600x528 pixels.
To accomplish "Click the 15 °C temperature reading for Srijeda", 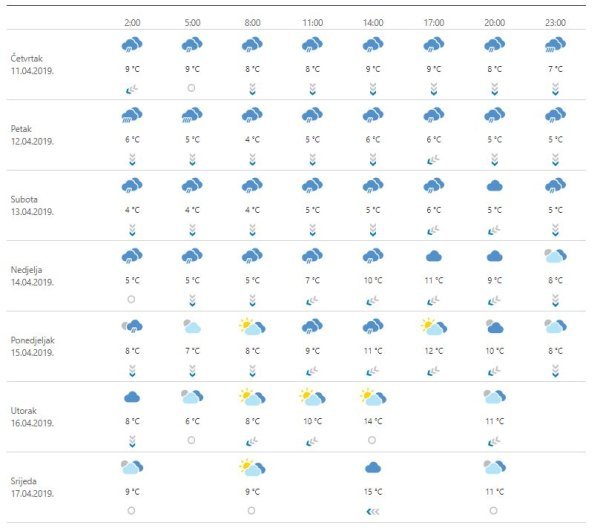I will [373, 491].
